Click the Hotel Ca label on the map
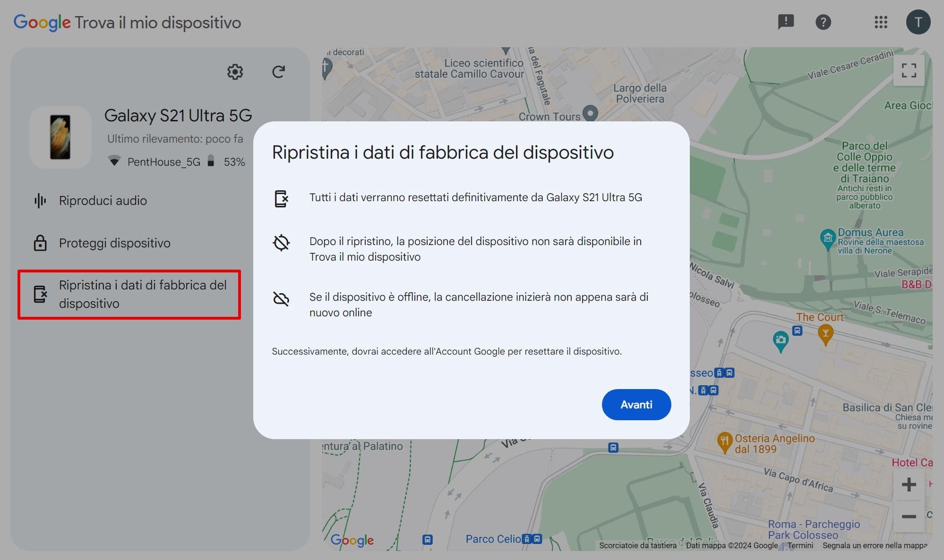 [912, 463]
